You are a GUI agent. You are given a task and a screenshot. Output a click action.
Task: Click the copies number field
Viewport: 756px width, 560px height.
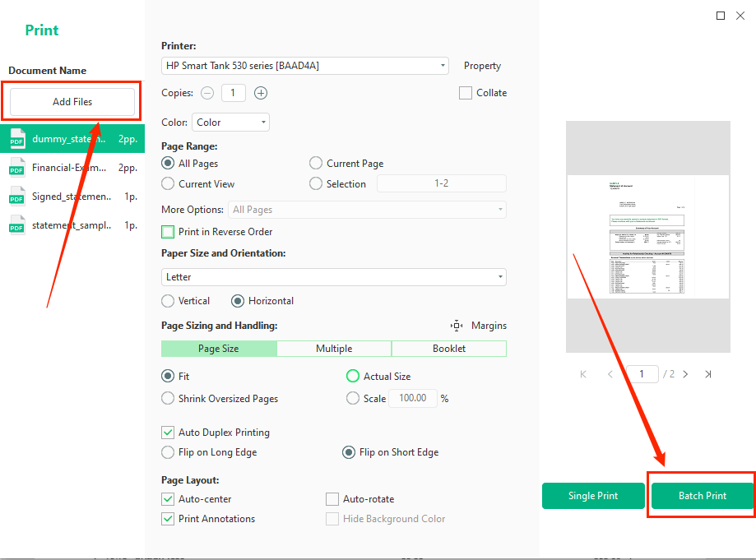pyautogui.click(x=234, y=93)
